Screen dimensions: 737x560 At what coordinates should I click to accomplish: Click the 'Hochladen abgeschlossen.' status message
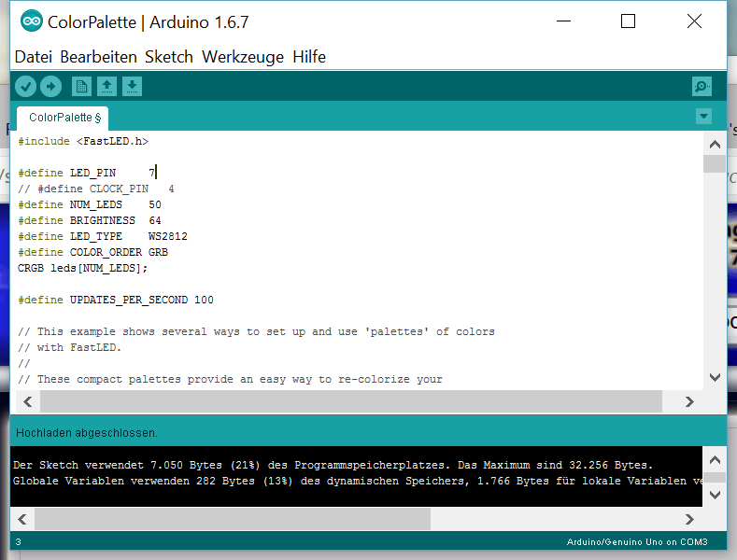click(87, 433)
